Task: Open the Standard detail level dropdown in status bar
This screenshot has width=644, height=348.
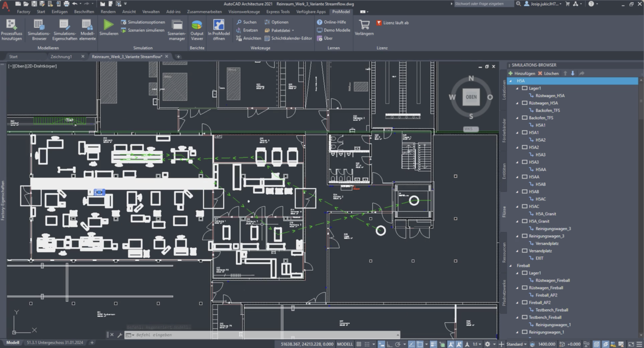Action: (516, 344)
